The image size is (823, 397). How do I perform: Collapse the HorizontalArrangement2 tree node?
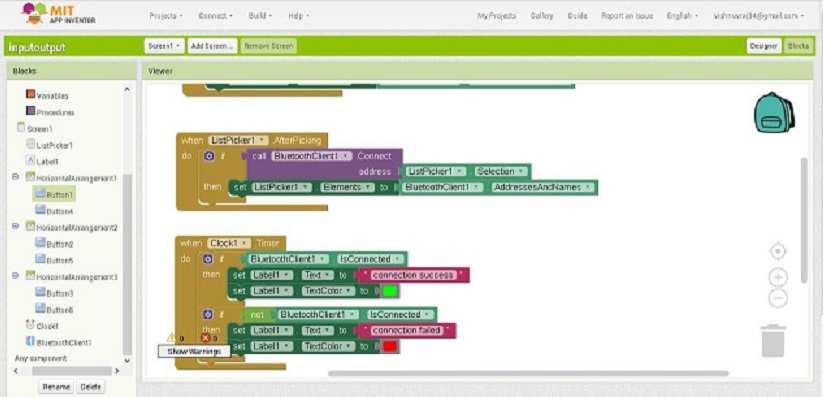click(x=16, y=227)
